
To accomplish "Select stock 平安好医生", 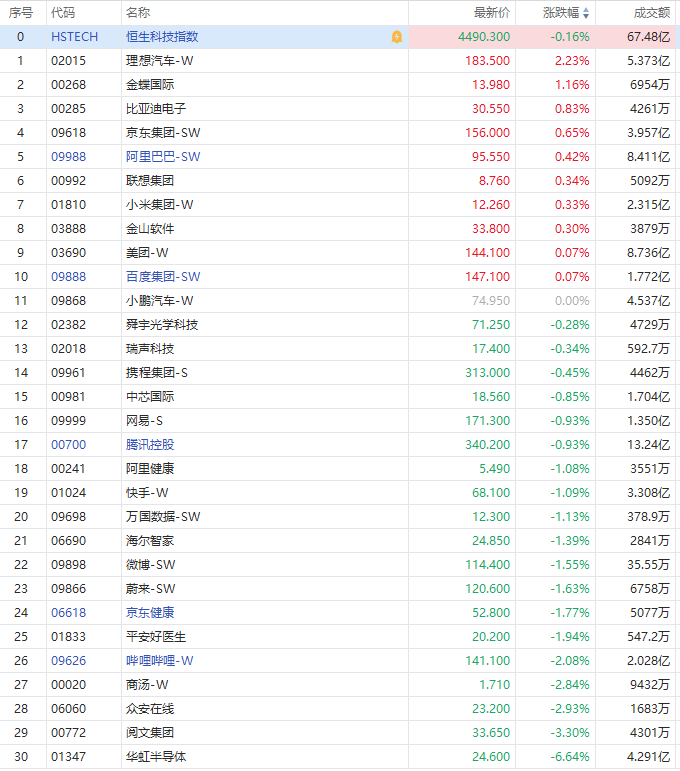I will pyautogui.click(x=156, y=637).
